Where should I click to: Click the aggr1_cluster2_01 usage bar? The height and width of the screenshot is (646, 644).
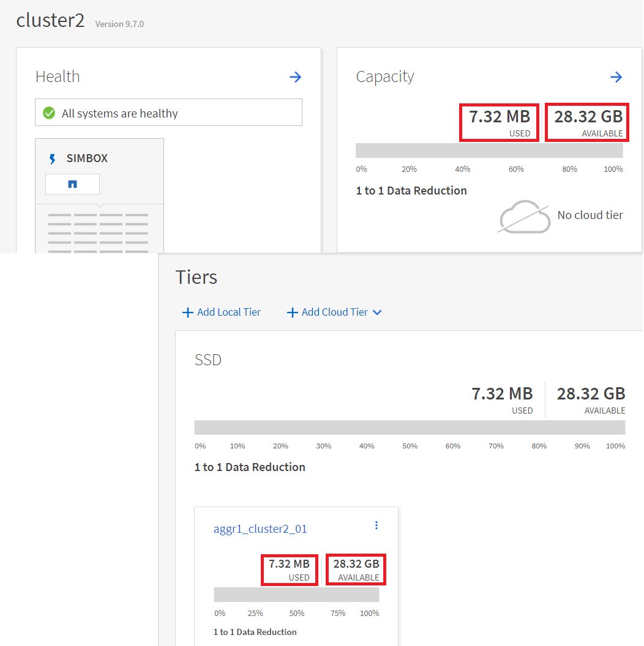(296, 595)
